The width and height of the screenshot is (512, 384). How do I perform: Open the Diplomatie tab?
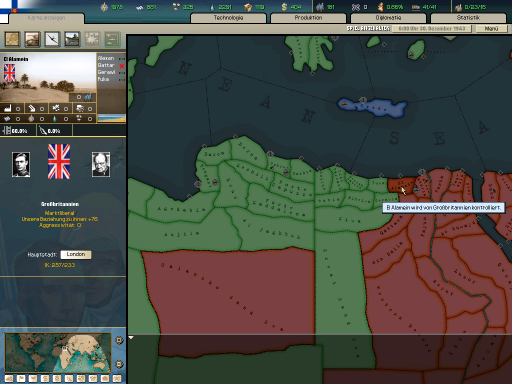(x=388, y=18)
